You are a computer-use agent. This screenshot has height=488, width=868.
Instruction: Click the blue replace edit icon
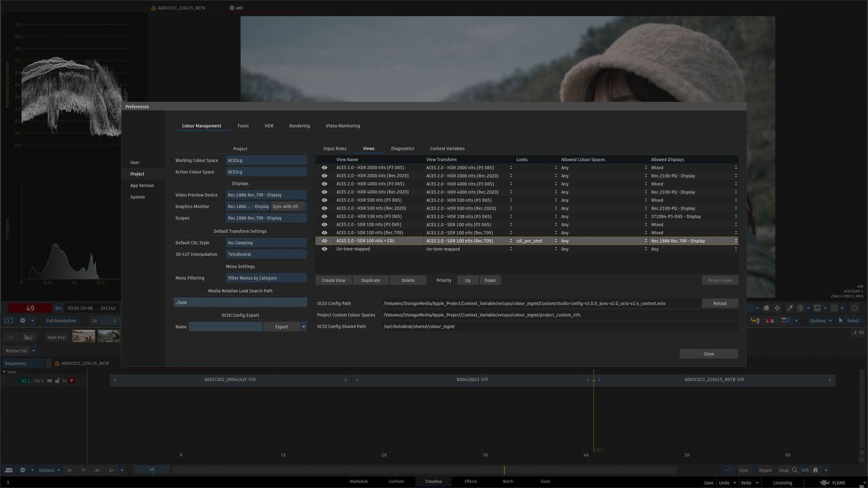click(785, 320)
